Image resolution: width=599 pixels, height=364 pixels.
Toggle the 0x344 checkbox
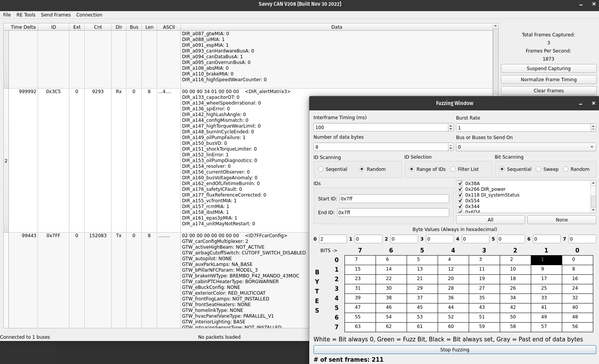pyautogui.click(x=460, y=207)
